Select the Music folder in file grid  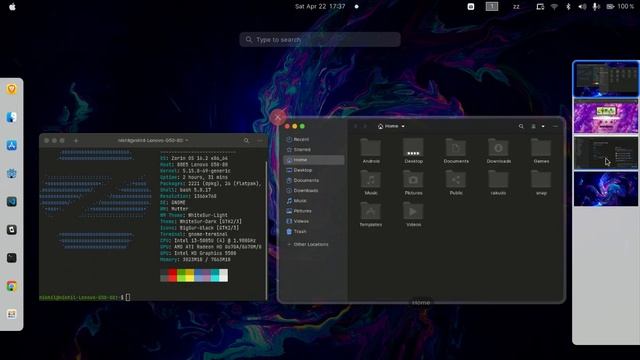(371, 182)
